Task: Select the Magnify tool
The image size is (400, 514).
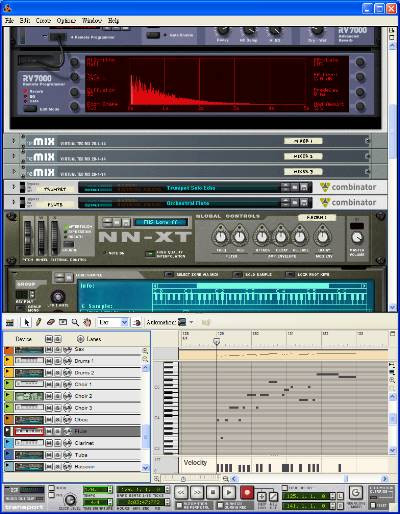Action: [75, 322]
